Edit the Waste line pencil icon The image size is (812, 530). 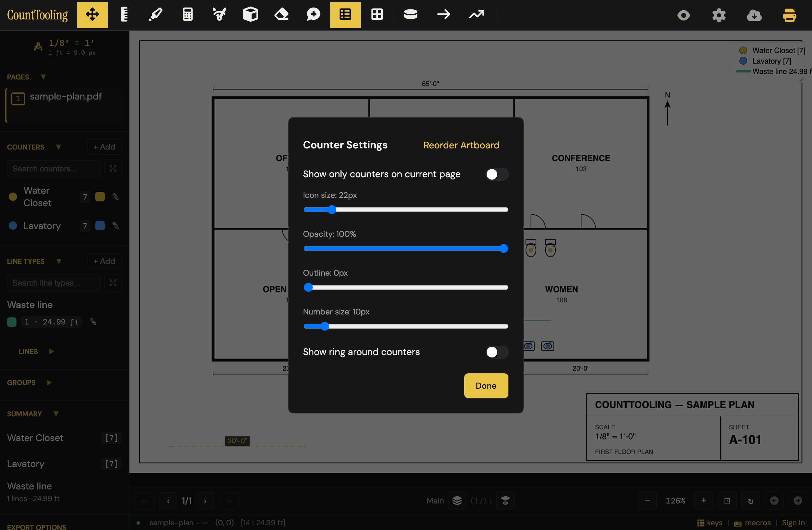point(93,322)
